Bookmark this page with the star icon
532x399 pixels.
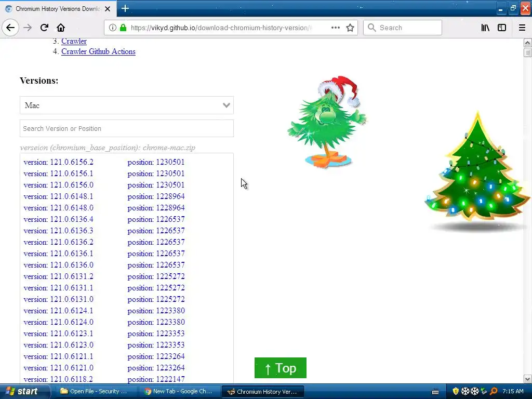pos(350,28)
